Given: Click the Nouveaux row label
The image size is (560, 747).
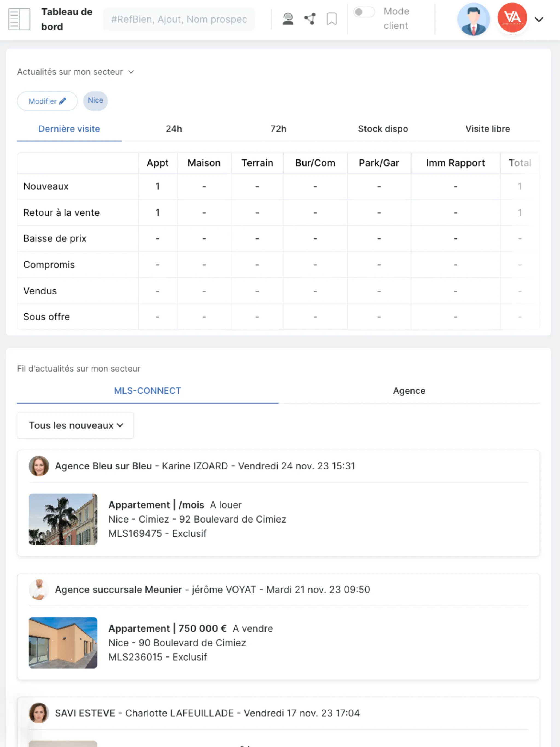Looking at the screenshot, I should click(x=46, y=186).
